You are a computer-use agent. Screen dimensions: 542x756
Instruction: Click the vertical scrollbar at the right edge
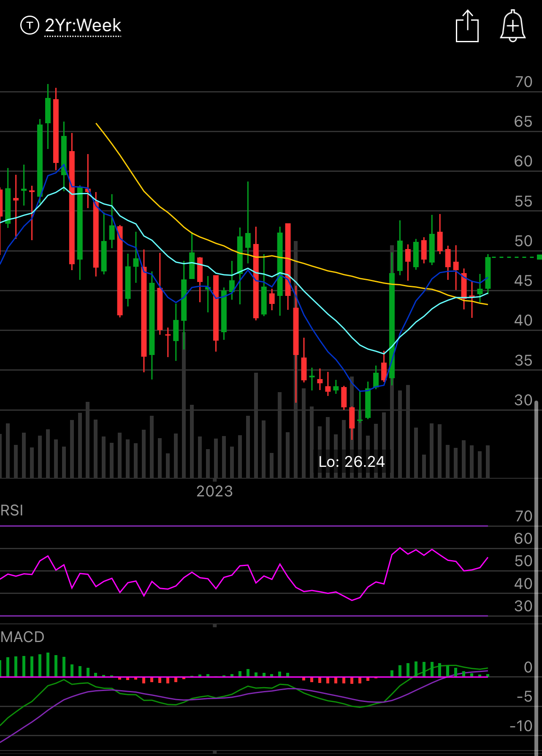[537, 578]
